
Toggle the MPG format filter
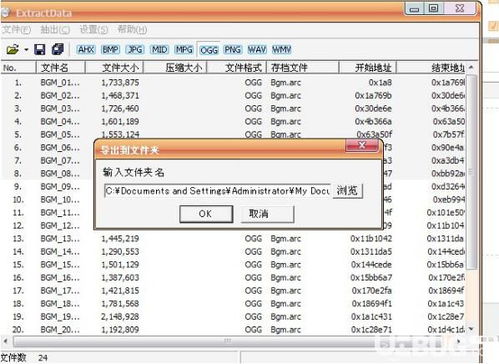184,50
